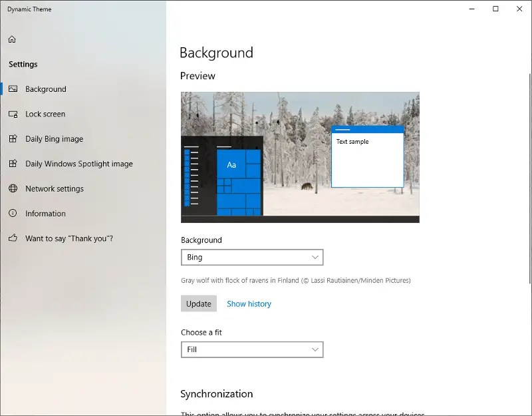Minimize the Dynamic Theme window
Viewport: 532px width, 416px height.
click(471, 9)
